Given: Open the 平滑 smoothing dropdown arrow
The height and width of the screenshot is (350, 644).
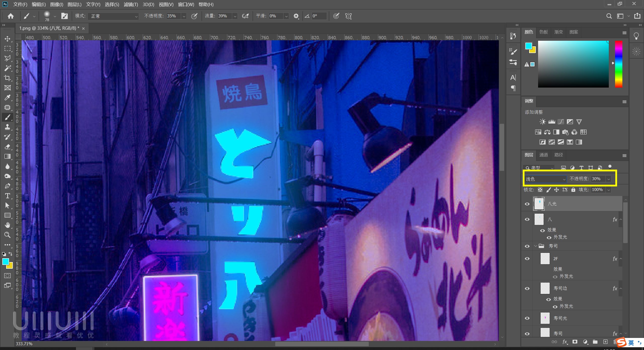Looking at the screenshot, I should tap(286, 16).
